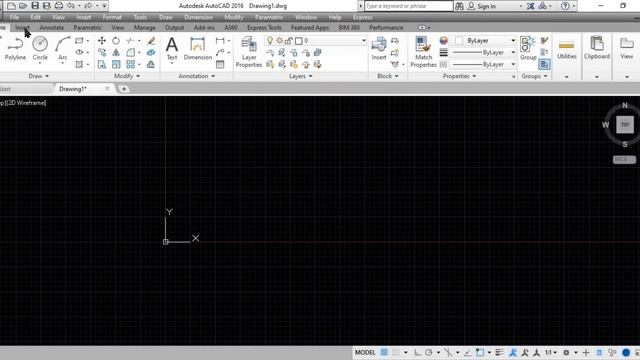Select the Copy tool in Modify
The width and height of the screenshot is (640, 360).
point(102,53)
